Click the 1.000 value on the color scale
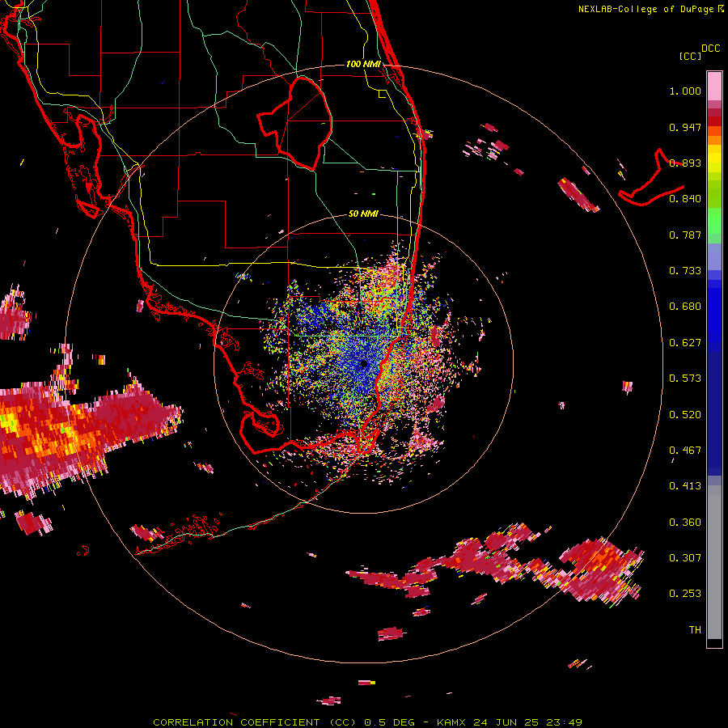The width and height of the screenshot is (728, 728). (685, 91)
